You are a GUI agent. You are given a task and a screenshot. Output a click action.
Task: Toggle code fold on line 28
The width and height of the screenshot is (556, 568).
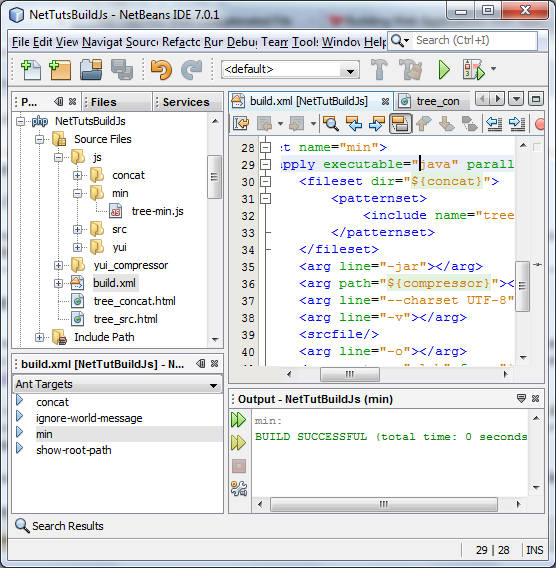coord(266,147)
